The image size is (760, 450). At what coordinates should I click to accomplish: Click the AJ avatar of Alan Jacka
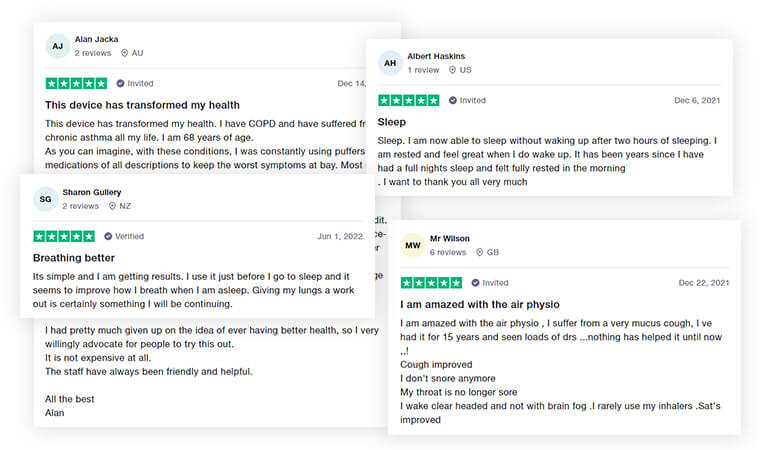(58, 45)
